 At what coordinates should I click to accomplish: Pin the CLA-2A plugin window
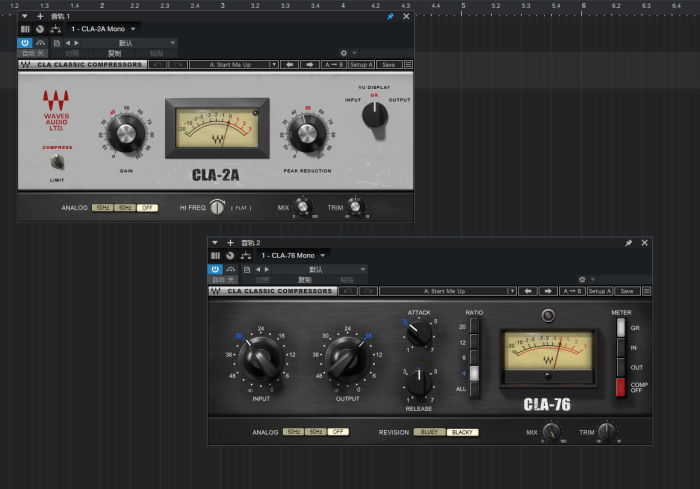[390, 17]
